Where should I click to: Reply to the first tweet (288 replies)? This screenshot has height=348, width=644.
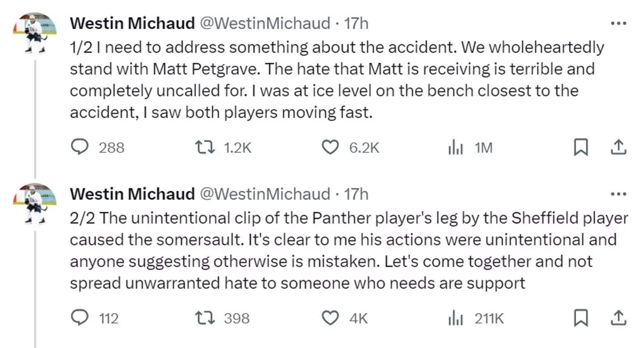80,147
